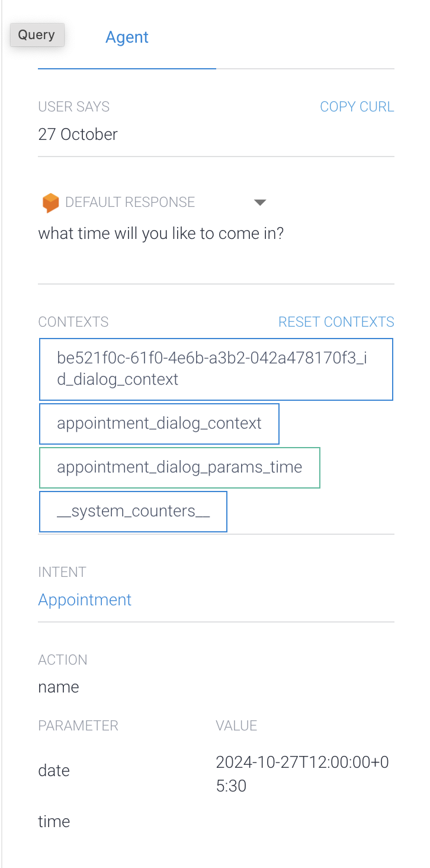Click the date parameter row
Screen dimensions: 430x868
click(53, 770)
